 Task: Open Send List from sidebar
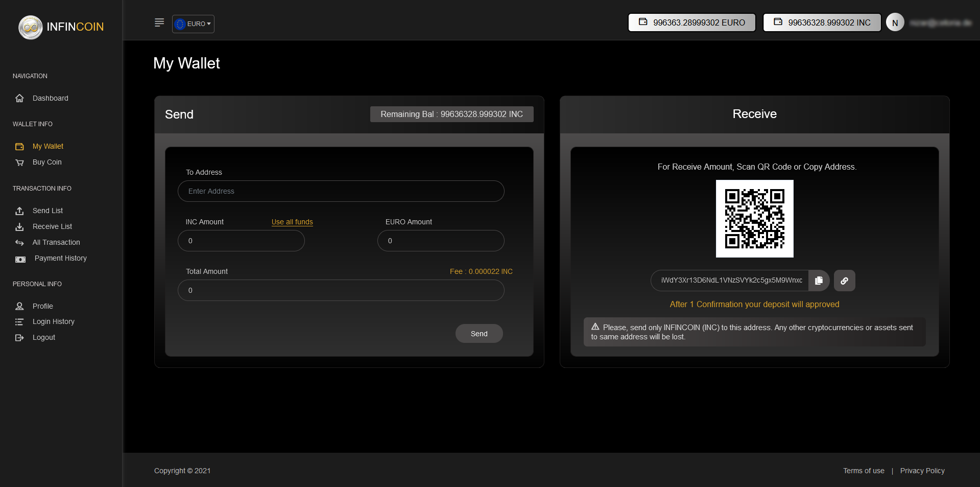click(x=47, y=211)
